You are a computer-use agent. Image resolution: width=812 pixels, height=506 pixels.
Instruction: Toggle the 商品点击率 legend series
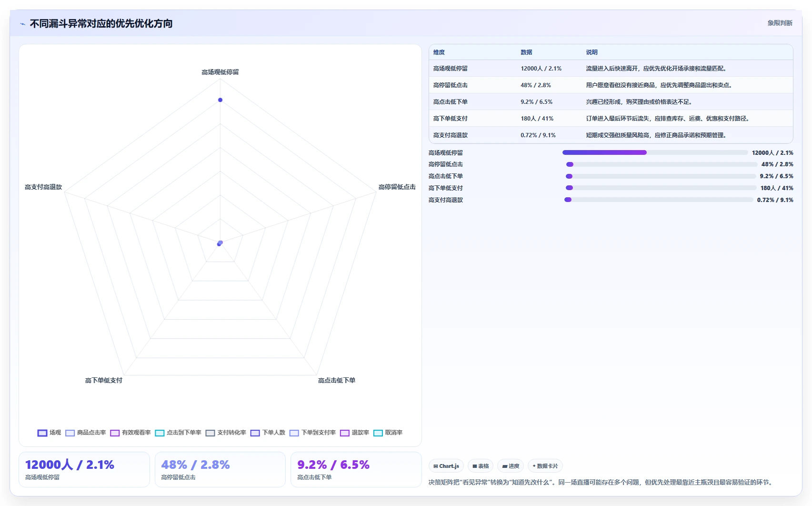[x=86, y=433]
